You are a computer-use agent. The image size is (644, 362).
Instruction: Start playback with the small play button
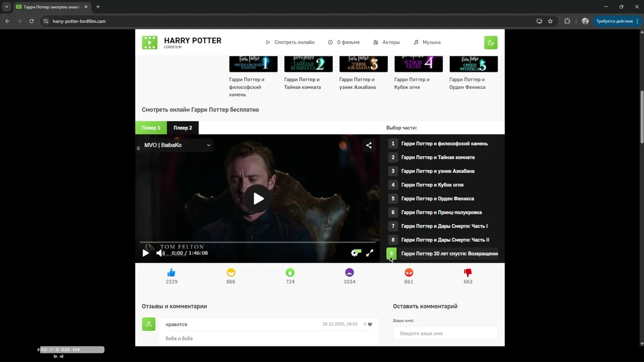point(145,253)
